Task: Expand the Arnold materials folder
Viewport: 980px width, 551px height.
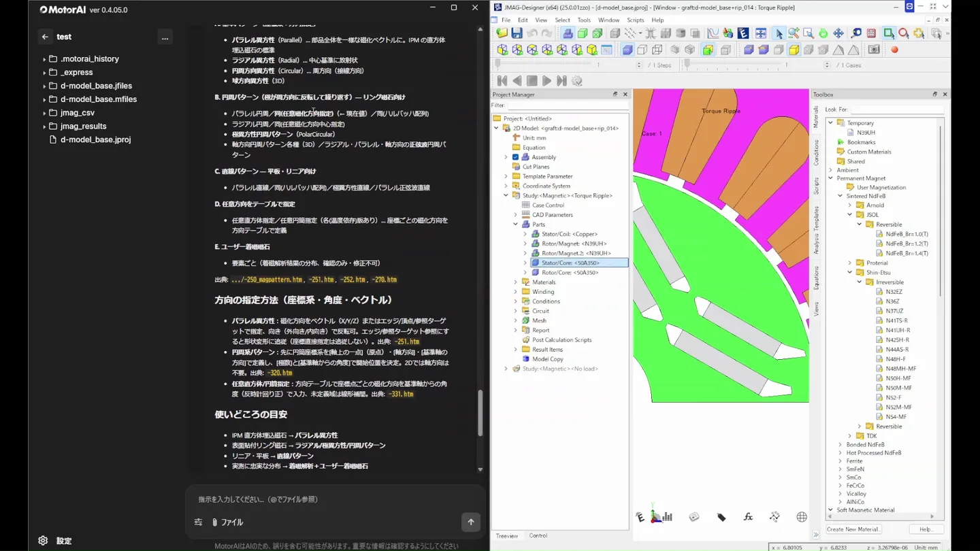Action: [x=849, y=205]
